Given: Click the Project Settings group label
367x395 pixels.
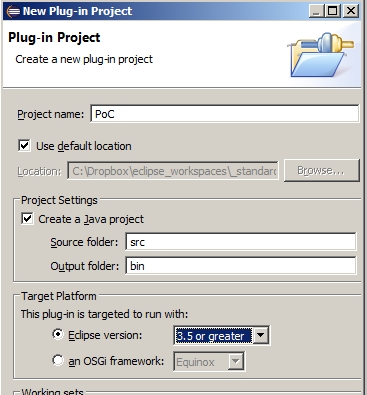Looking at the screenshot, I should coord(59,200).
